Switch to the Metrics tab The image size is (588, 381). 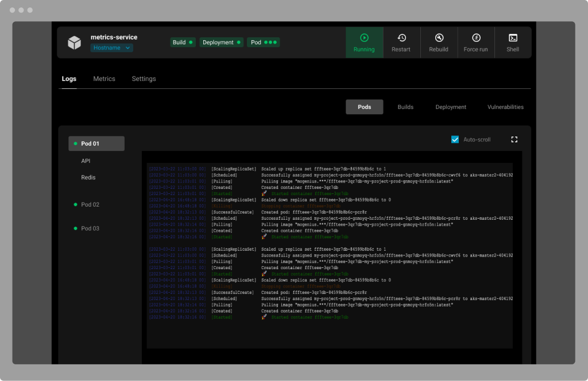(x=104, y=79)
